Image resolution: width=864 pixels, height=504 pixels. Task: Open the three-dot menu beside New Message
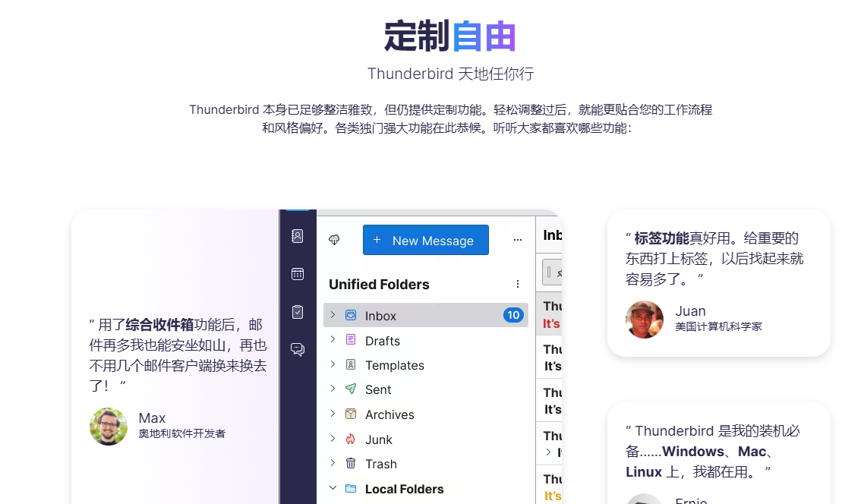click(x=517, y=240)
